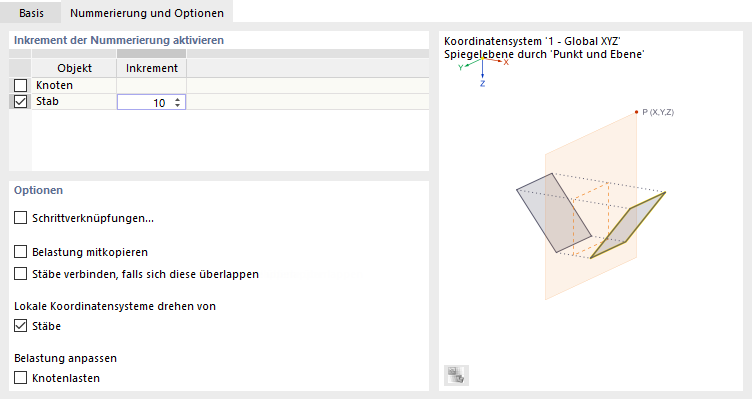Click the Objekt column header

pyautogui.click(x=74, y=68)
